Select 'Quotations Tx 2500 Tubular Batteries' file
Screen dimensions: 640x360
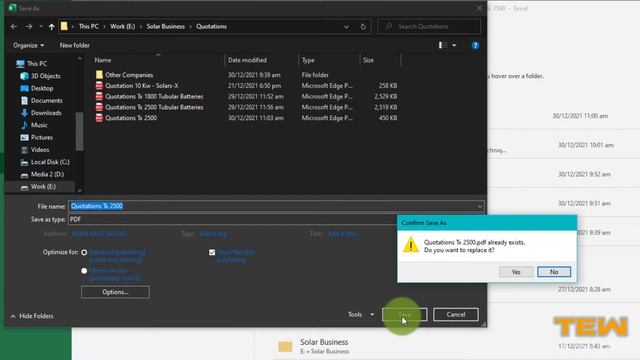[x=154, y=107]
